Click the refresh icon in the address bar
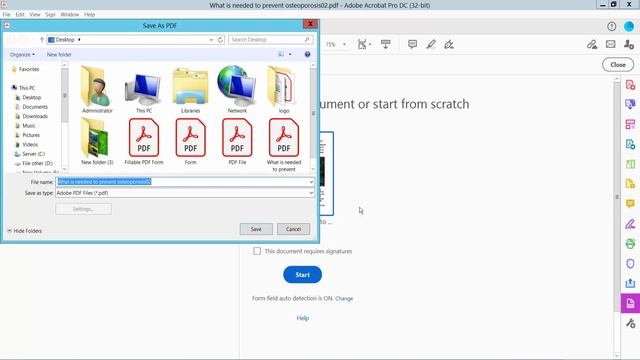The width and height of the screenshot is (640, 360). 220,40
